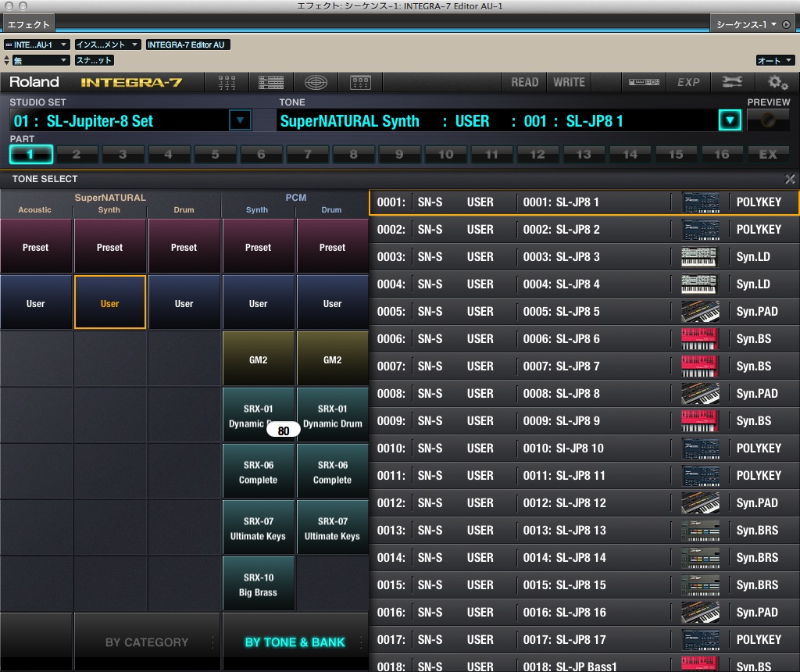Click the スナ...ット snapshot button
The width and height of the screenshot is (800, 672).
tap(95, 60)
